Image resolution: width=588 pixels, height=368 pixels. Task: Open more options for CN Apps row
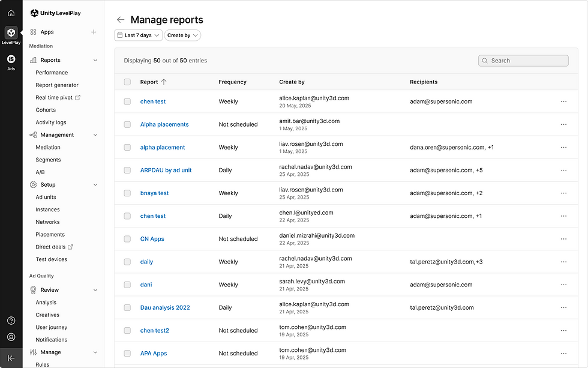point(563,239)
